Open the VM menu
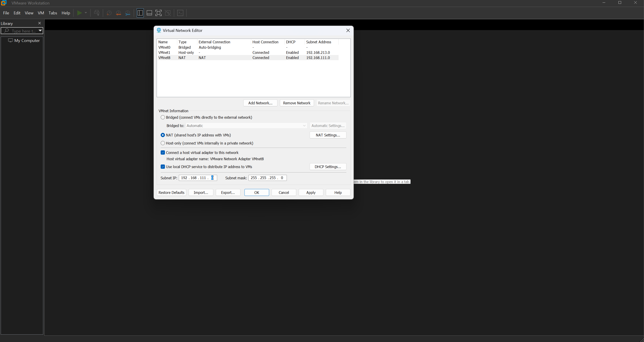Viewport: 644px width, 342px height. point(41,13)
